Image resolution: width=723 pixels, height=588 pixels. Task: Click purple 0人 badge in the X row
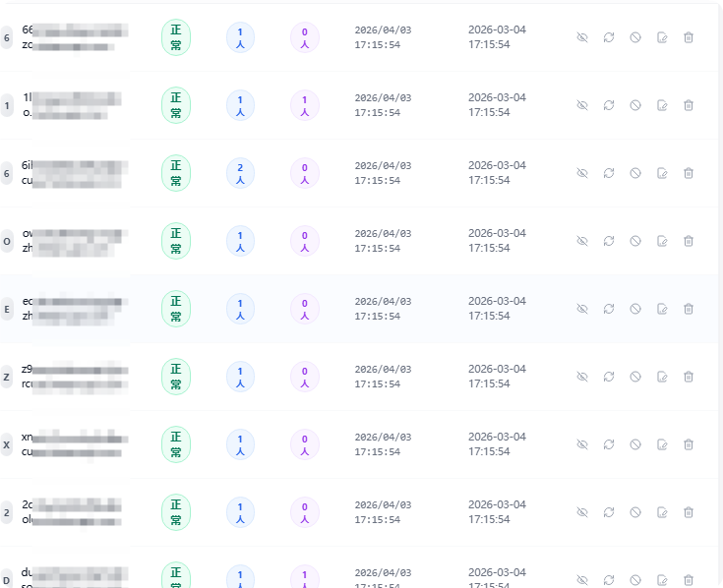305,444
